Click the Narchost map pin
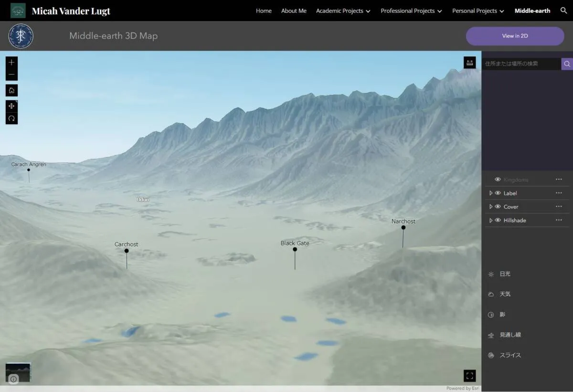Image resolution: width=573 pixels, height=392 pixels. tap(403, 228)
